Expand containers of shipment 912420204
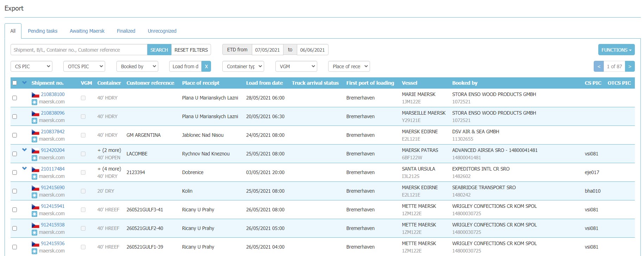644x256 pixels. tap(24, 150)
